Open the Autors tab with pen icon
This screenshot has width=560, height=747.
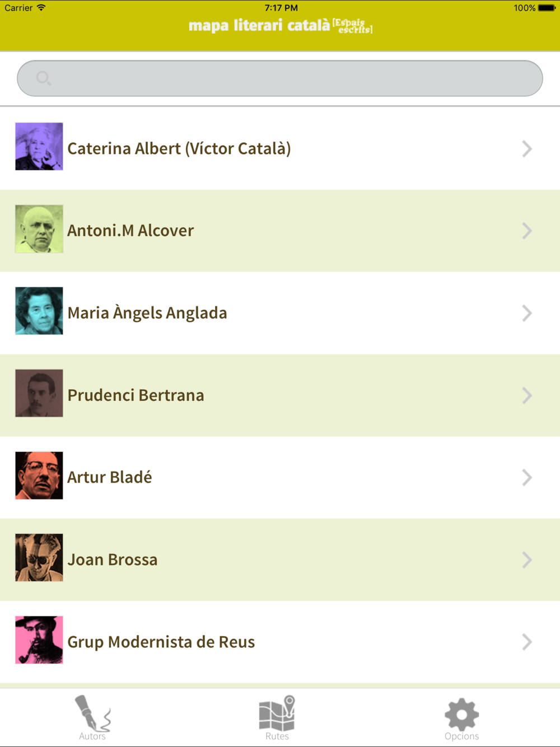tap(92, 717)
